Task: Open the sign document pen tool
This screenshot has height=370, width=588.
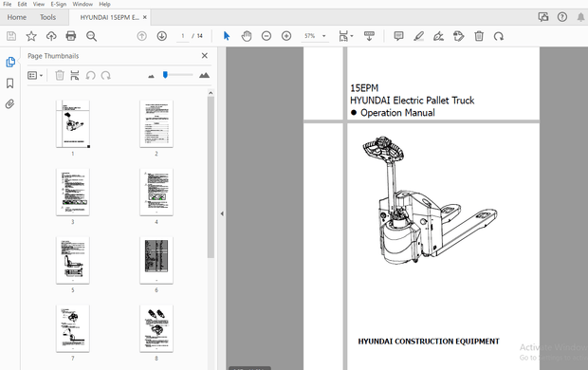Action: click(438, 36)
